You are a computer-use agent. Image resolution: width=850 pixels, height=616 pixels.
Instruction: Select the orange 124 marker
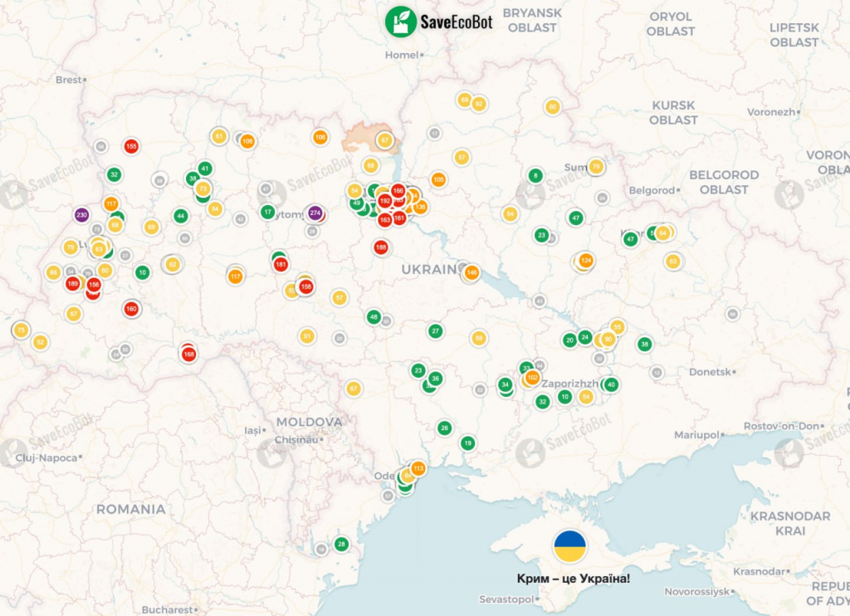pyautogui.click(x=585, y=261)
